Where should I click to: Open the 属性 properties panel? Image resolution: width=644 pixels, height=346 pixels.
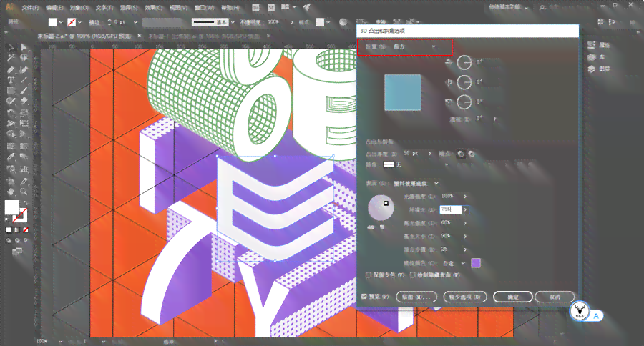[599, 45]
